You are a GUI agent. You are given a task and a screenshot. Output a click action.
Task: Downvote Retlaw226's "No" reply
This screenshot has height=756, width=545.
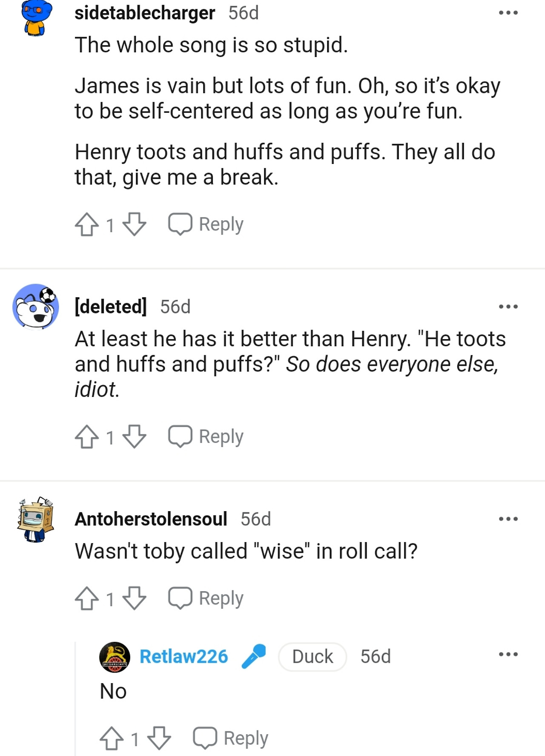159,738
